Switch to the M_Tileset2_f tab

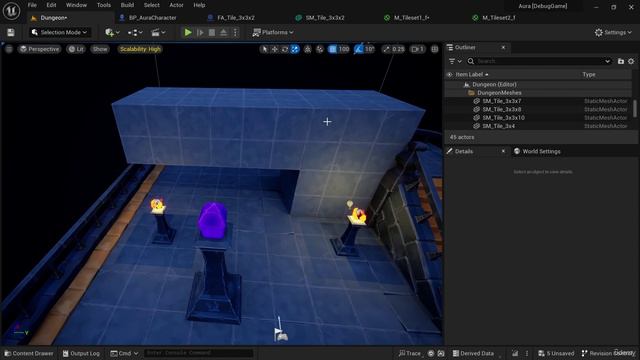tap(499, 18)
